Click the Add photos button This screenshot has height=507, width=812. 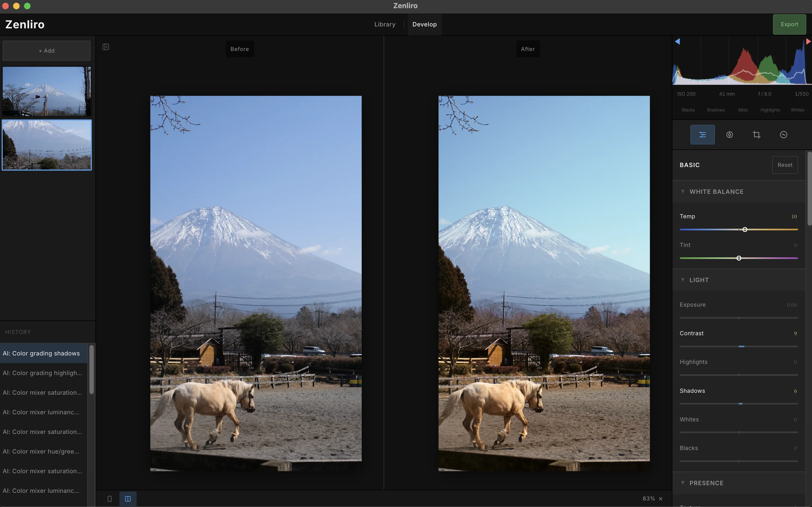(47, 51)
